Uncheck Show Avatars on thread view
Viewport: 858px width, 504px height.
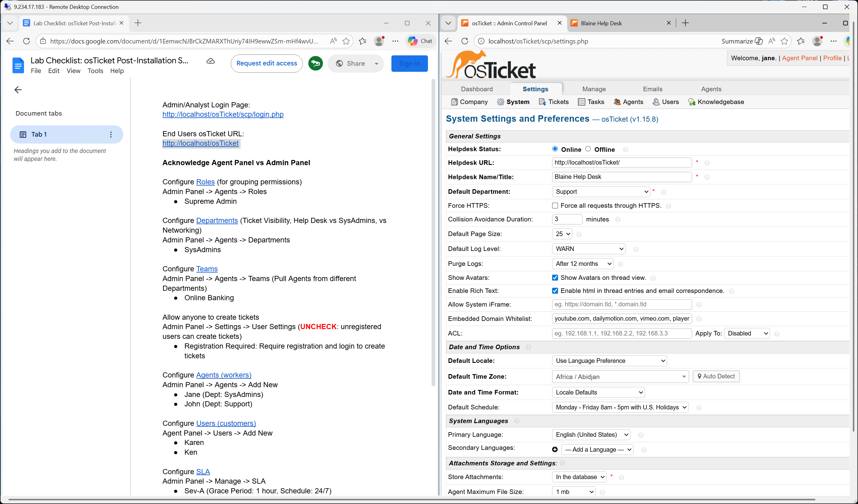coord(555,278)
